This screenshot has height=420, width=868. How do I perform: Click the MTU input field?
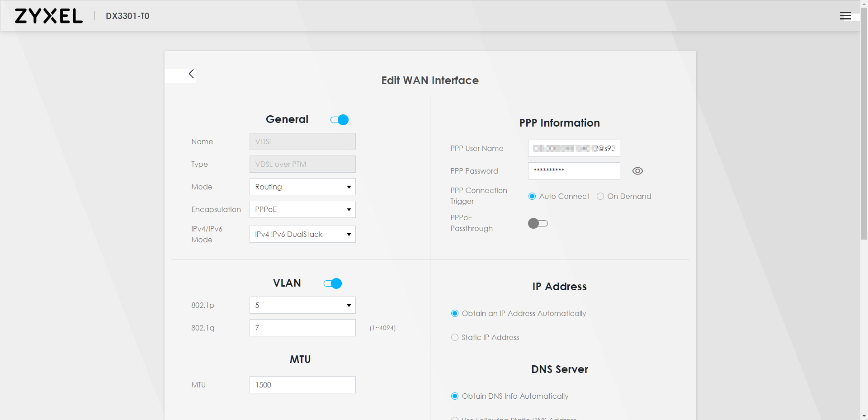click(x=302, y=385)
